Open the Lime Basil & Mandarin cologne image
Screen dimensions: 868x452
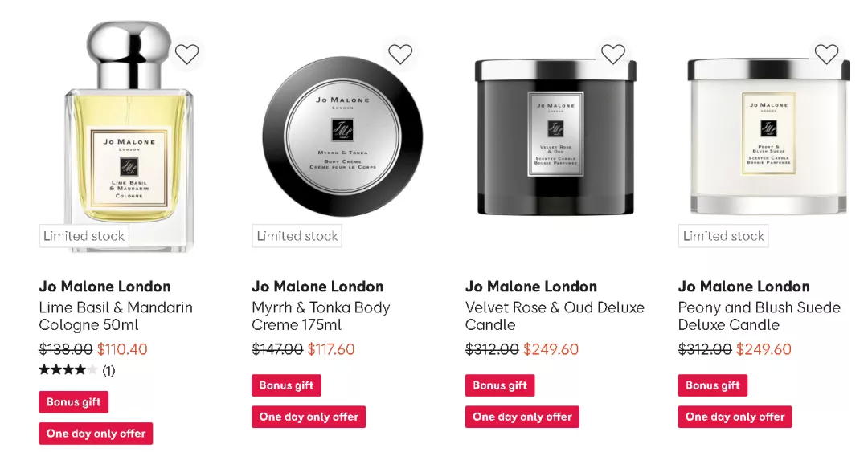click(129, 136)
